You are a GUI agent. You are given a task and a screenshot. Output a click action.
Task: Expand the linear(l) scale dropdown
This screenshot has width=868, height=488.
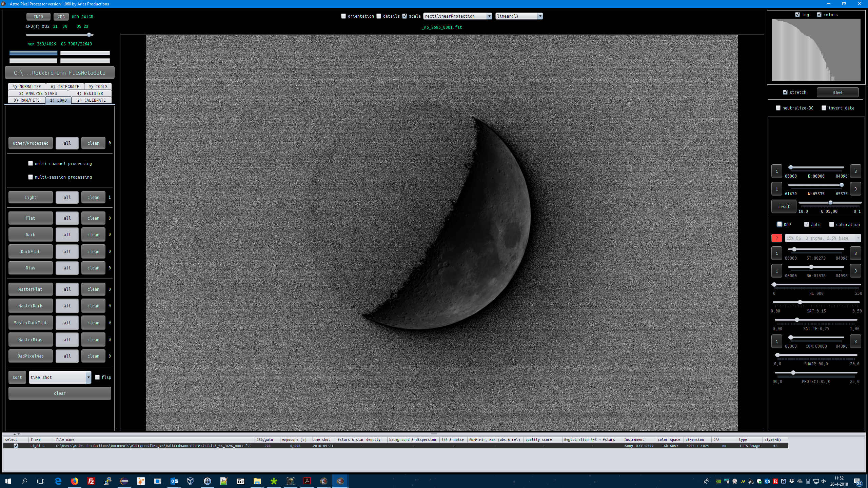coord(519,16)
